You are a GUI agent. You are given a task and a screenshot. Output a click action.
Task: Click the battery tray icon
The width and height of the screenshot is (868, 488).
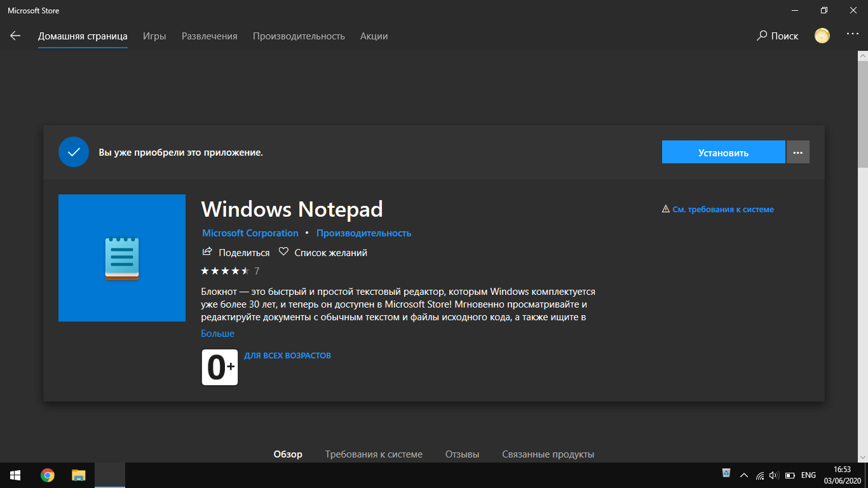790,475
